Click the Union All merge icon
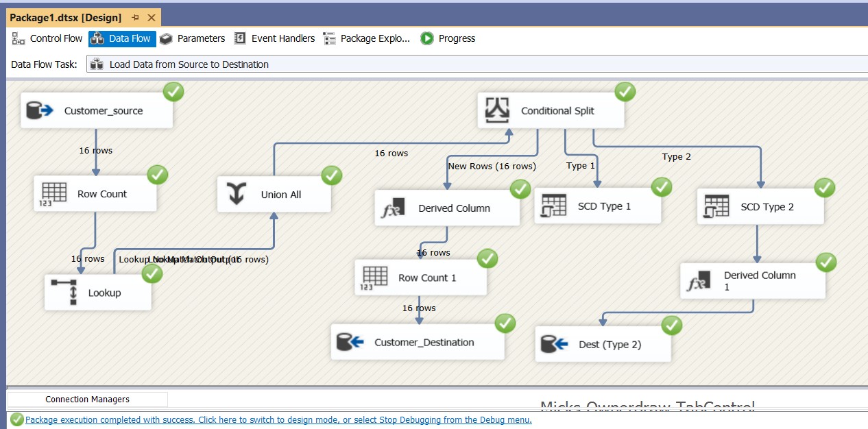Image resolution: width=868 pixels, height=429 pixels. [x=237, y=195]
